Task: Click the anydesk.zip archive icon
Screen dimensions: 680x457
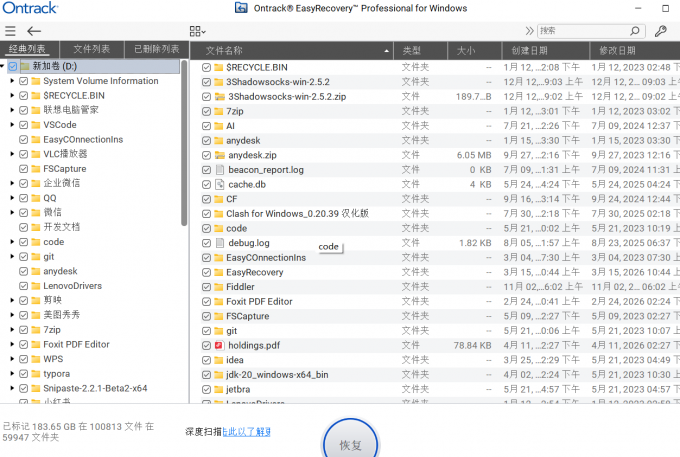Action: [x=219, y=155]
